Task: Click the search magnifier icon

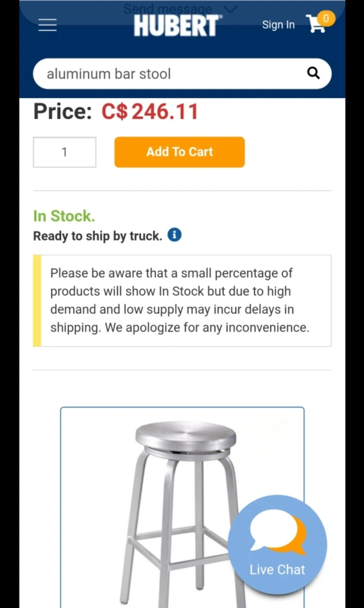Action: (x=313, y=73)
